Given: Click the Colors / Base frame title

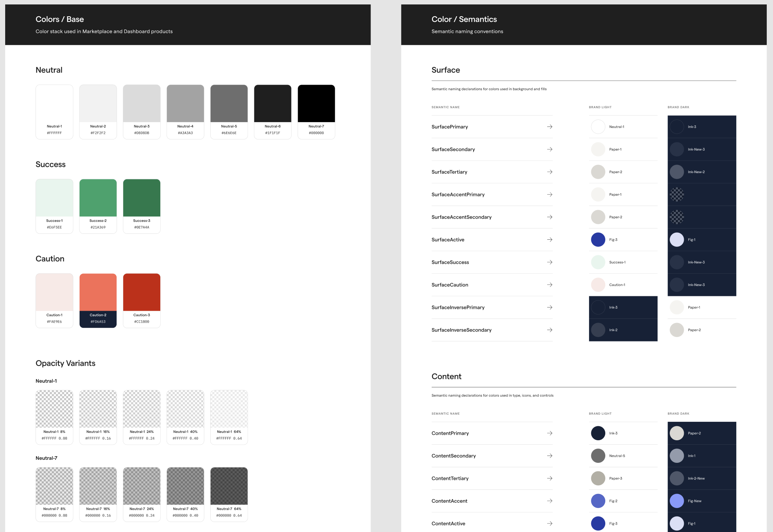Looking at the screenshot, I should coord(60,19).
